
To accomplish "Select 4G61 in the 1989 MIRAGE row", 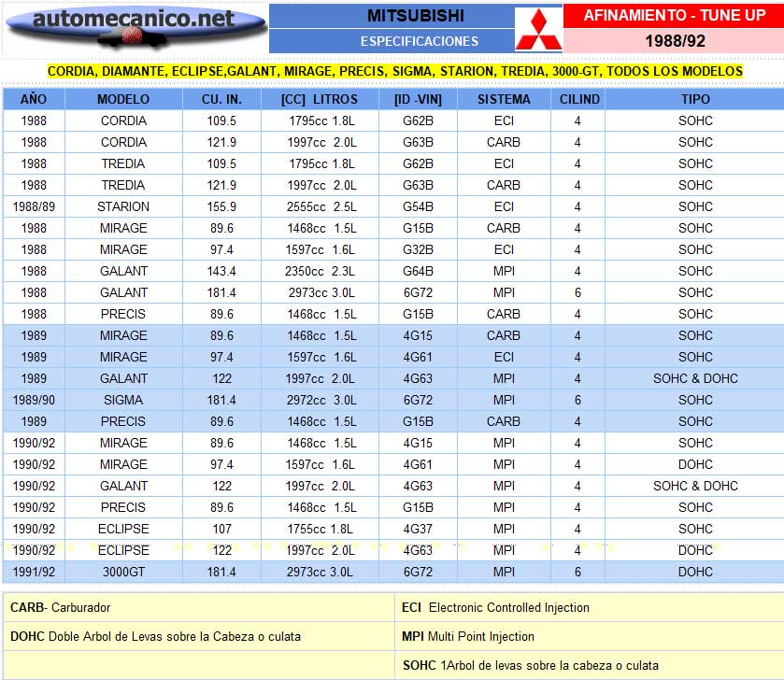I will 418,357.
